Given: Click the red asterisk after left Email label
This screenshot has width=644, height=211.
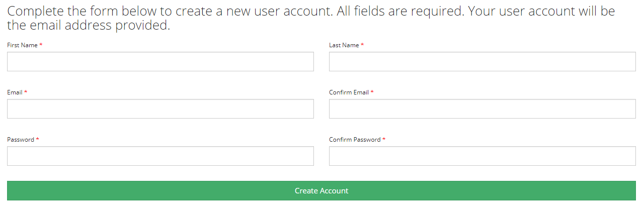Looking at the screenshot, I should [26, 92].
